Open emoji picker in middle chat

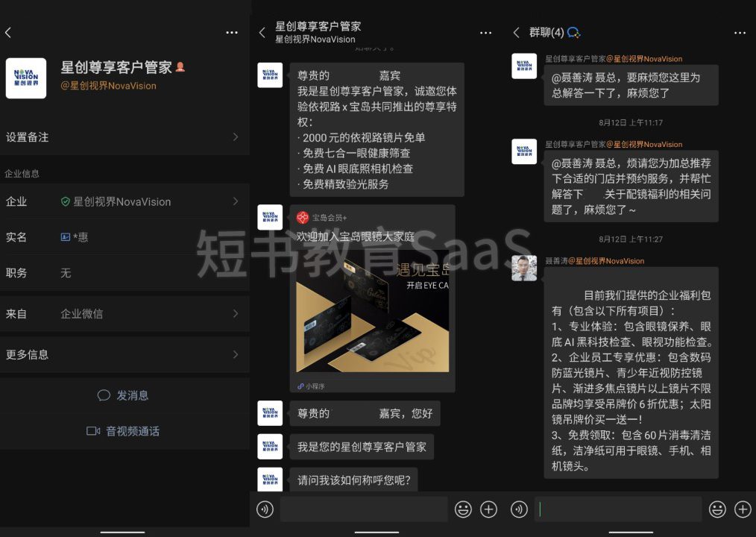click(x=463, y=509)
